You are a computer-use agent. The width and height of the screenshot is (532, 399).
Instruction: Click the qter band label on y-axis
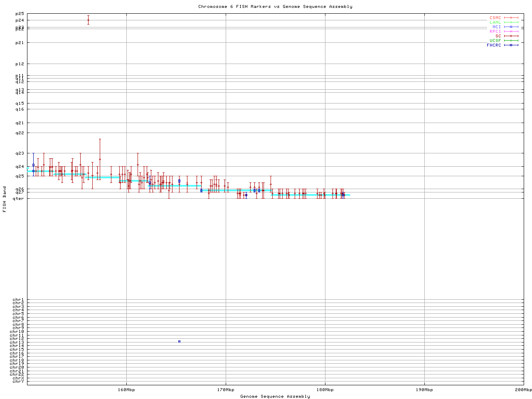[19, 198]
